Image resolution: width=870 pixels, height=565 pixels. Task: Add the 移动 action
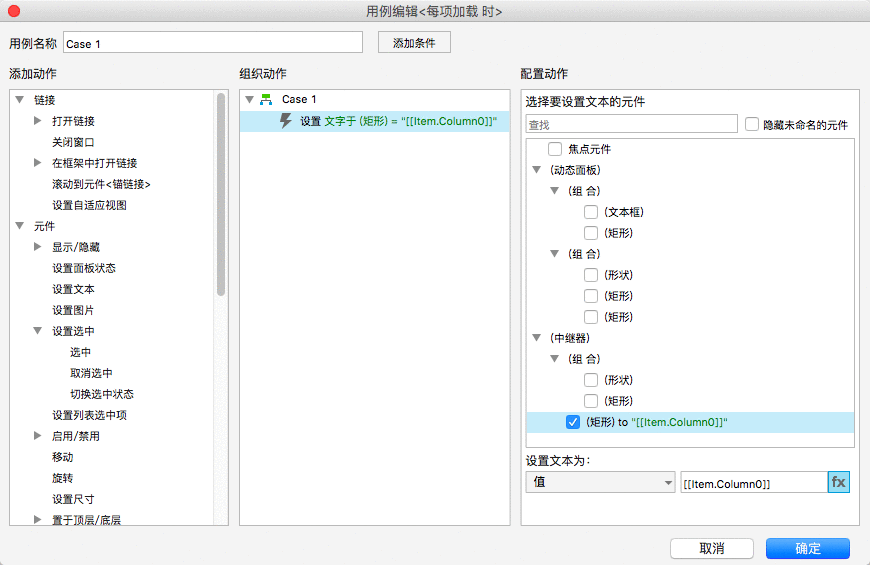(63, 457)
